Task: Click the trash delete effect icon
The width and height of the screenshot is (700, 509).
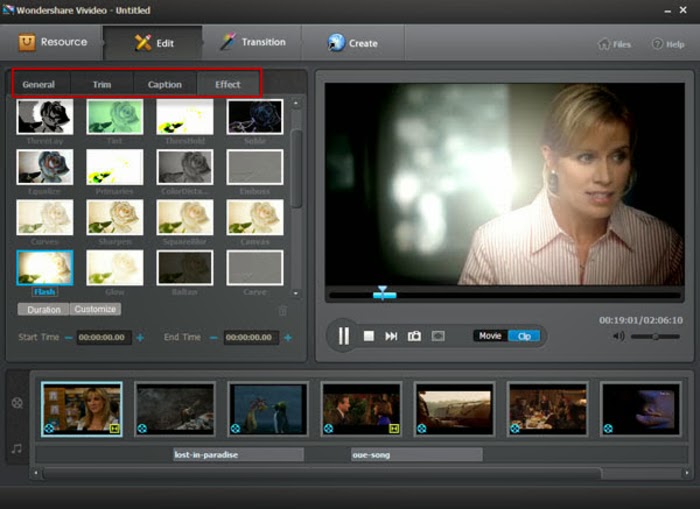Action: click(283, 310)
